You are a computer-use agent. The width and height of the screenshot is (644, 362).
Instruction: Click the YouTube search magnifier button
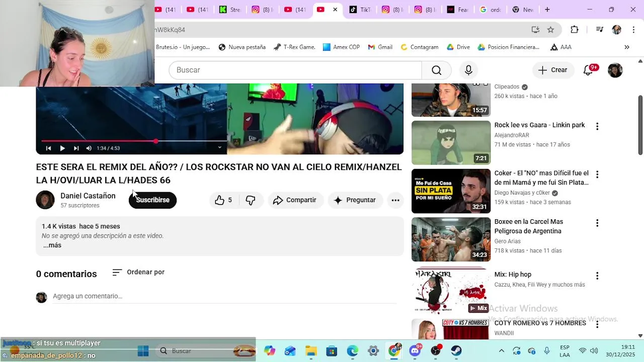pyautogui.click(x=436, y=70)
